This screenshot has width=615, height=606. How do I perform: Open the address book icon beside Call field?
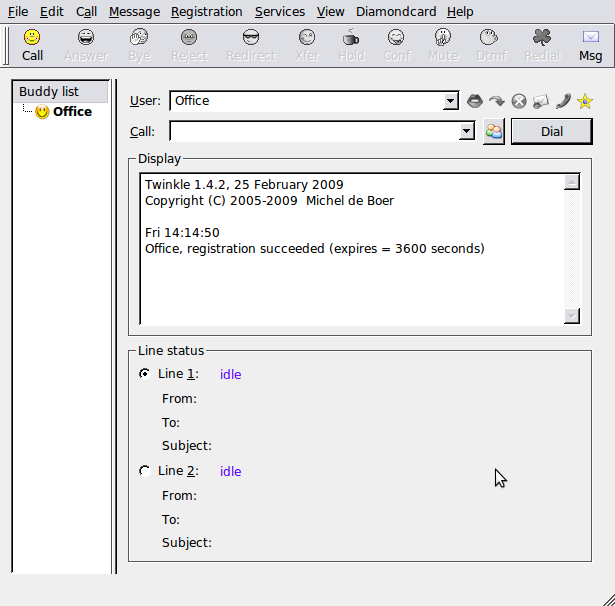click(x=493, y=132)
